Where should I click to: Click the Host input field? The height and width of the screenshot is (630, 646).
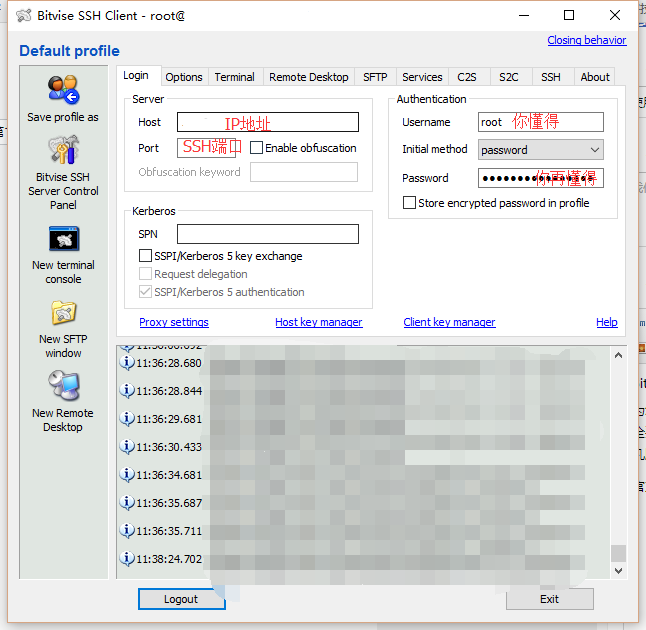[x=268, y=122]
